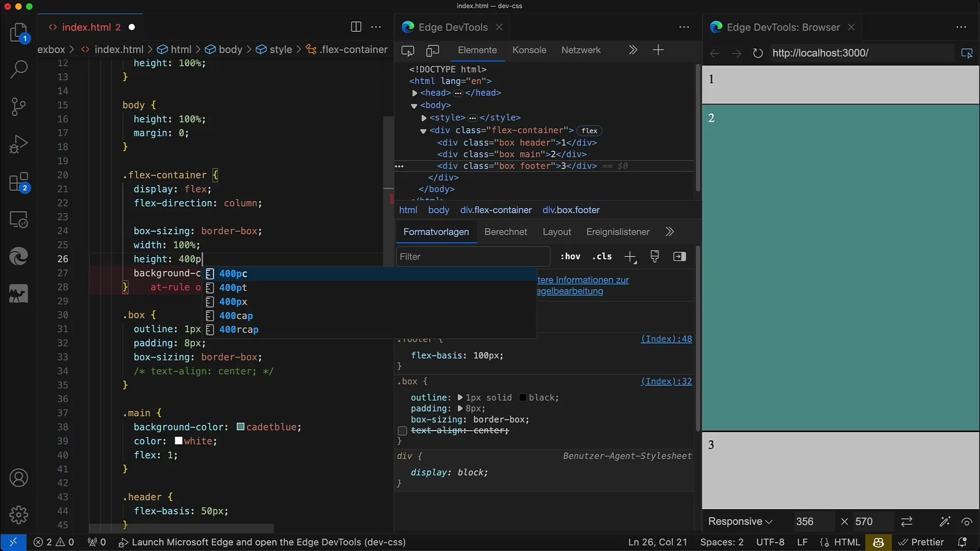Image resolution: width=980 pixels, height=551 pixels.
Task: Expand the padding shorthand property
Action: [460, 409]
